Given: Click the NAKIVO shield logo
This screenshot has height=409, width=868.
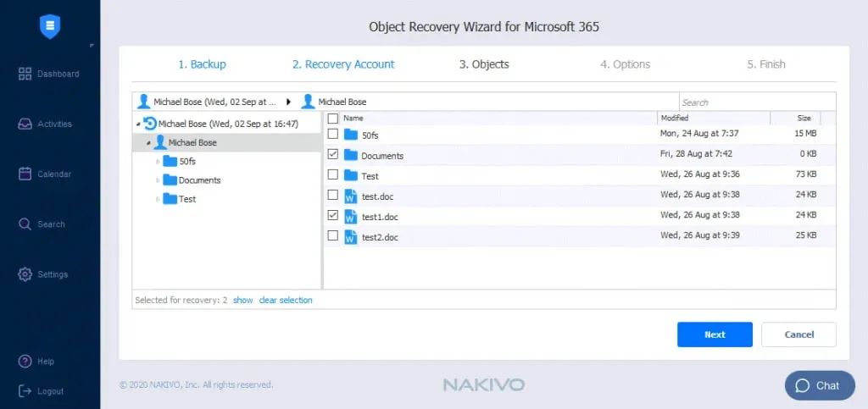Looking at the screenshot, I should coord(50,27).
